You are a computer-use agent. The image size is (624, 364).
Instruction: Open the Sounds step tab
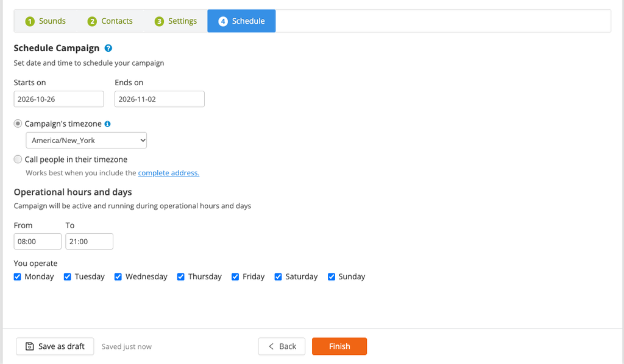pyautogui.click(x=45, y=21)
